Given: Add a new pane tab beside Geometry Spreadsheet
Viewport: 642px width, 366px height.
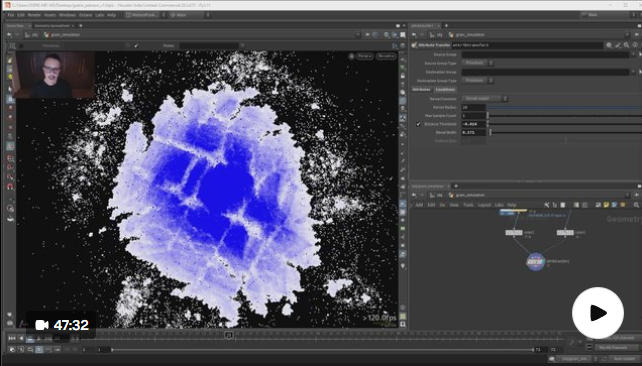Looking at the screenshot, I should [81, 25].
